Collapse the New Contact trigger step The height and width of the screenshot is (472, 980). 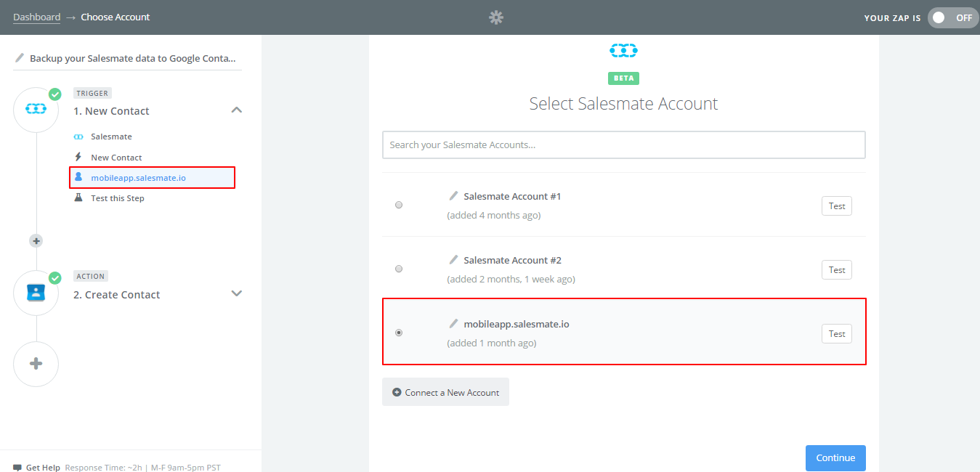click(236, 110)
